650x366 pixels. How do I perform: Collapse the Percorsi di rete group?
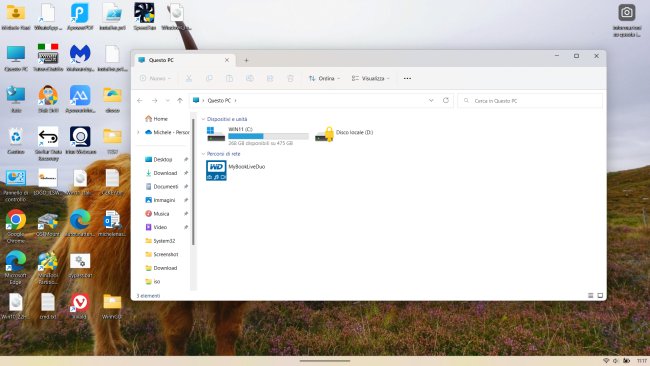coord(203,154)
